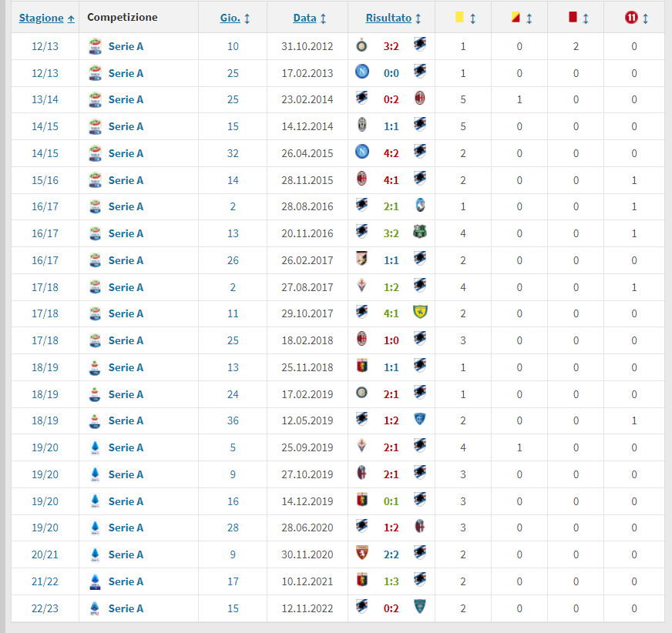Select the Sassuolo crest in the 20.11.2016 row
The height and width of the screenshot is (633, 672).
tap(420, 233)
